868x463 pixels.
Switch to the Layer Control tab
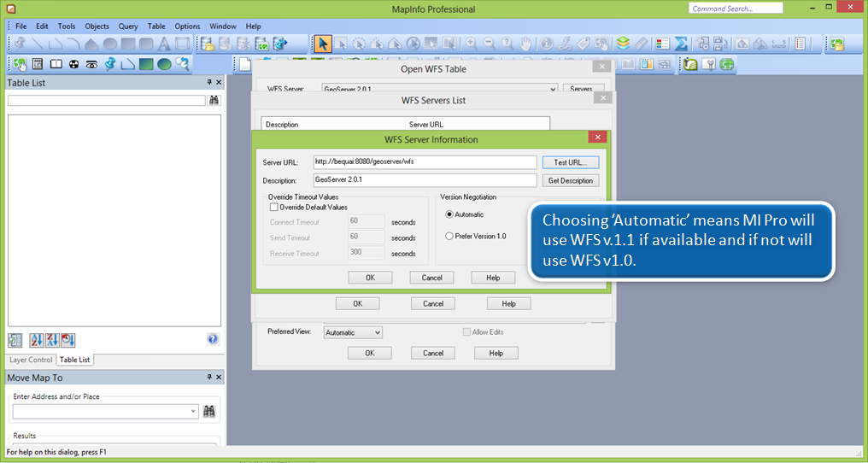coord(31,360)
